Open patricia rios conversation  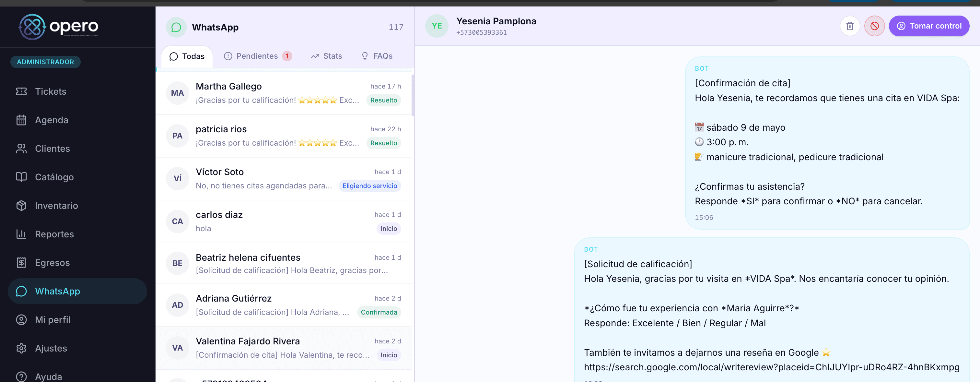tap(284, 136)
